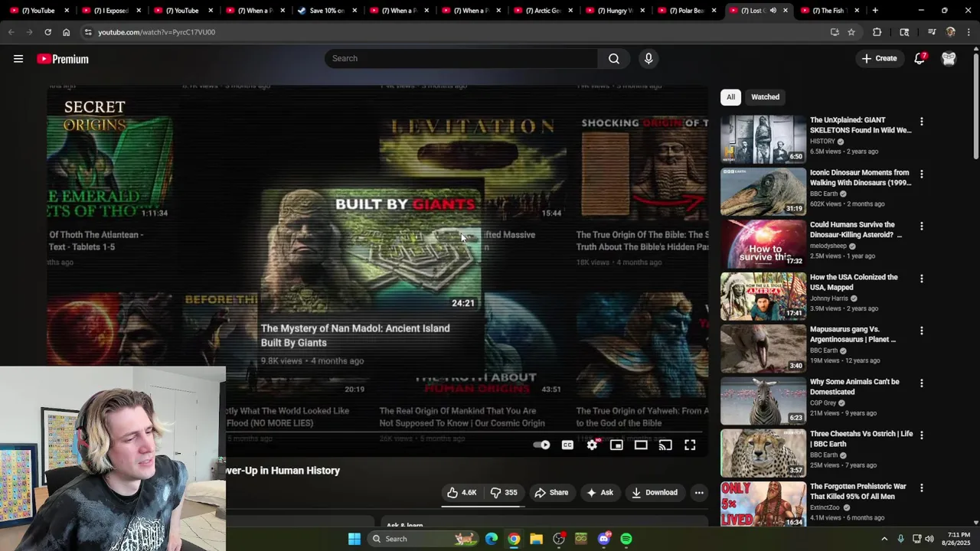Open more actions ellipsis below video
980x551 pixels.
click(x=699, y=493)
